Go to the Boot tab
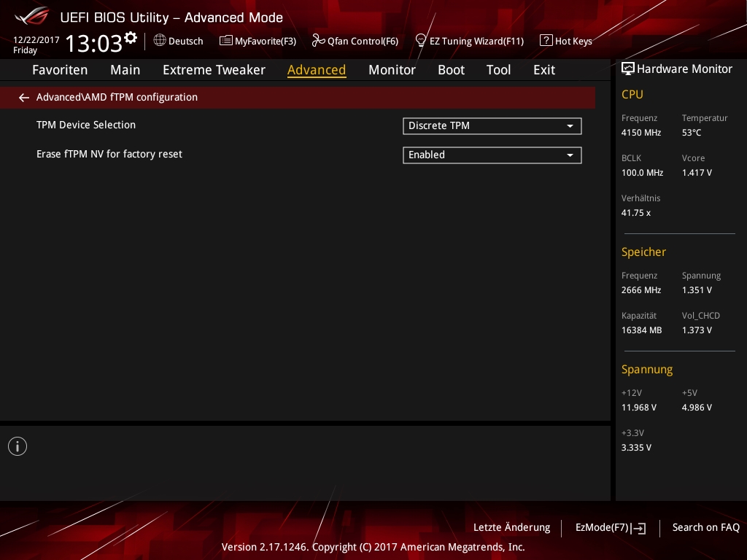 coord(451,70)
